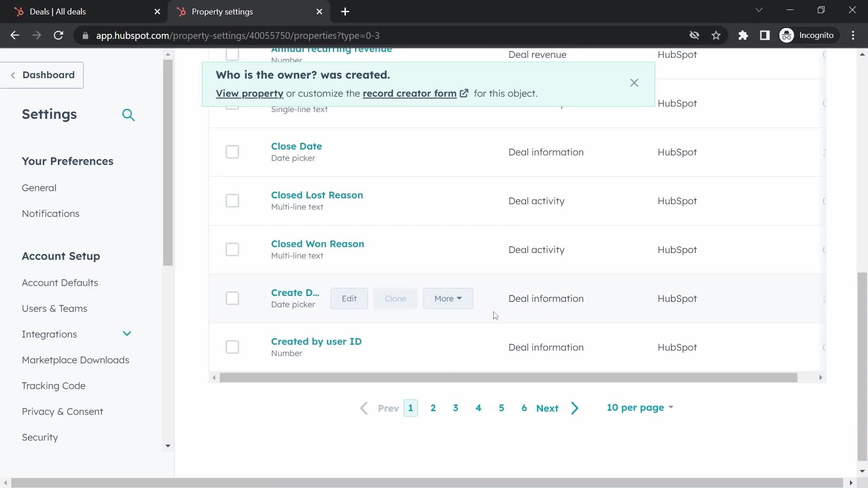This screenshot has height=488, width=868.
Task: Click the close X icon on notification banner
Action: [x=634, y=82]
